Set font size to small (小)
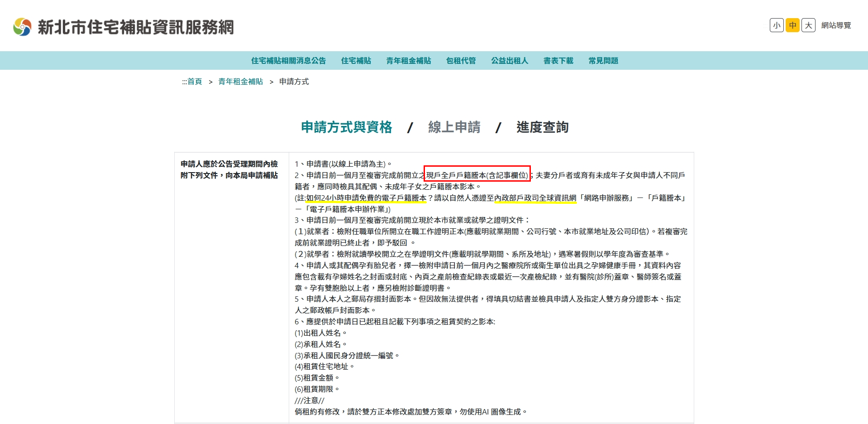The image size is (868, 424). click(x=777, y=25)
